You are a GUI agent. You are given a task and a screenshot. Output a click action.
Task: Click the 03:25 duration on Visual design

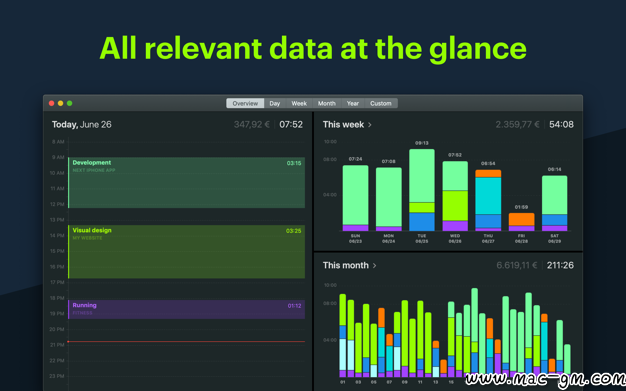click(293, 231)
